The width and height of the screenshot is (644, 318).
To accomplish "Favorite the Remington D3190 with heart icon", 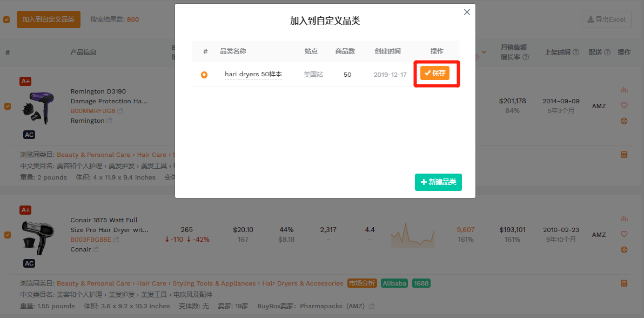I will pyautogui.click(x=624, y=105).
